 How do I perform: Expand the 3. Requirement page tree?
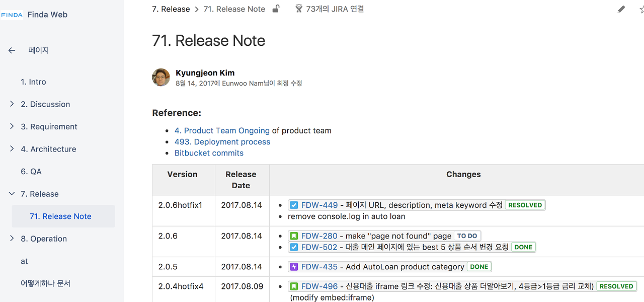click(x=12, y=126)
